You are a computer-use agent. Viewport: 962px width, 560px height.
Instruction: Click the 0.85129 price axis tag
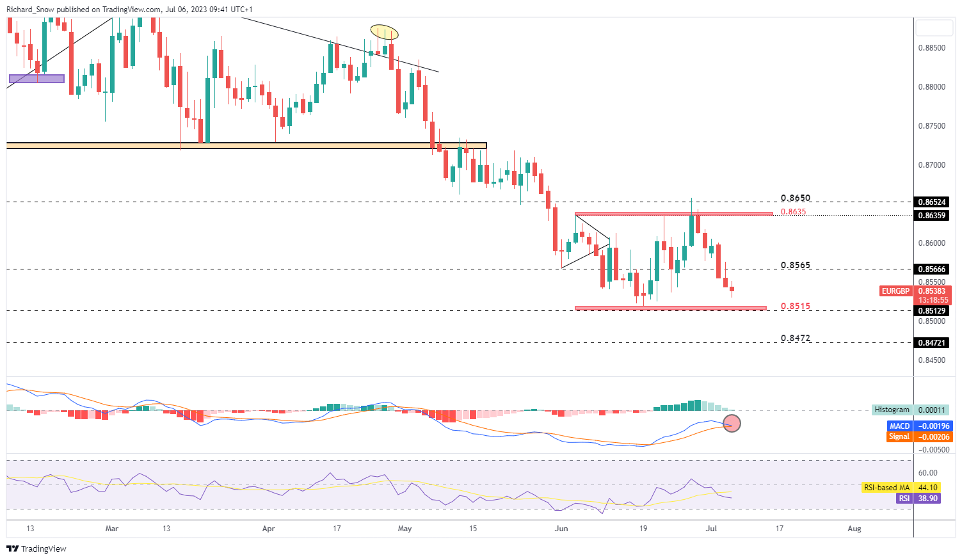point(932,311)
